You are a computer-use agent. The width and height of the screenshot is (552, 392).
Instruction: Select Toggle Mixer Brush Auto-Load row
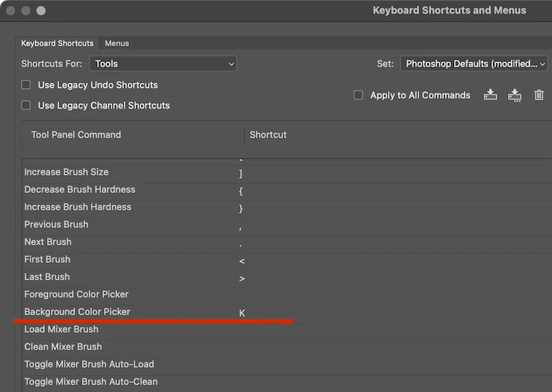(x=287, y=367)
